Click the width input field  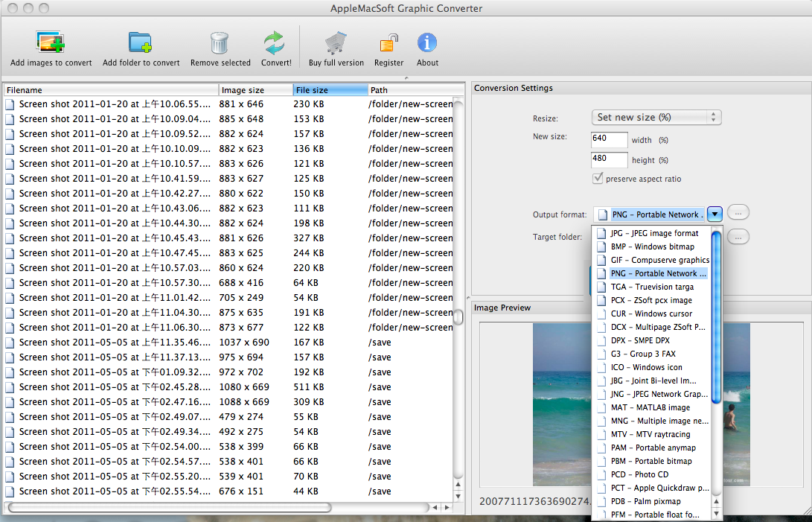tap(609, 139)
